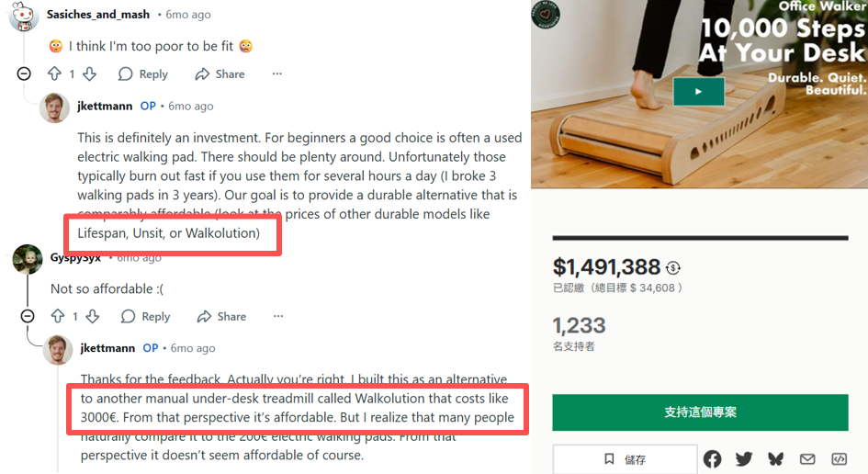868x474 pixels.
Task: Save the project with the bookmark button
Action: point(625,459)
